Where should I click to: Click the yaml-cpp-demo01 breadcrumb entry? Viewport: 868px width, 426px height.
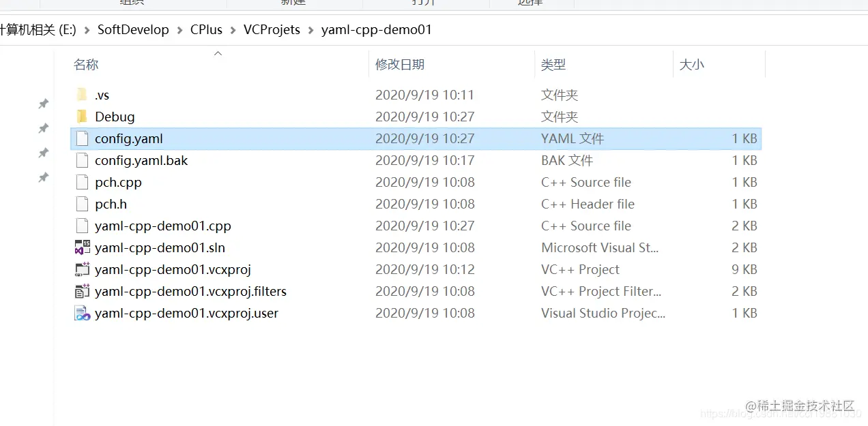pos(375,29)
